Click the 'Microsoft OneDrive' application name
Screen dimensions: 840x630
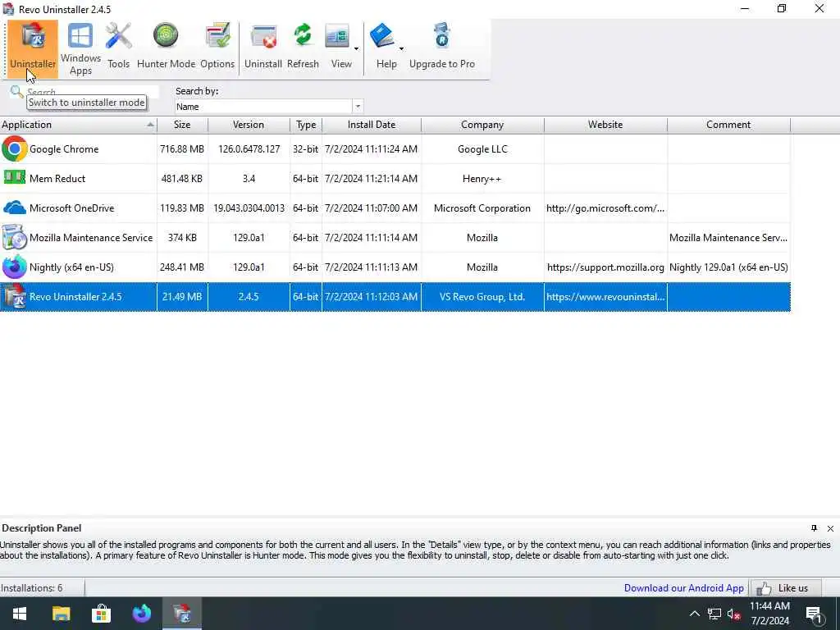click(72, 208)
